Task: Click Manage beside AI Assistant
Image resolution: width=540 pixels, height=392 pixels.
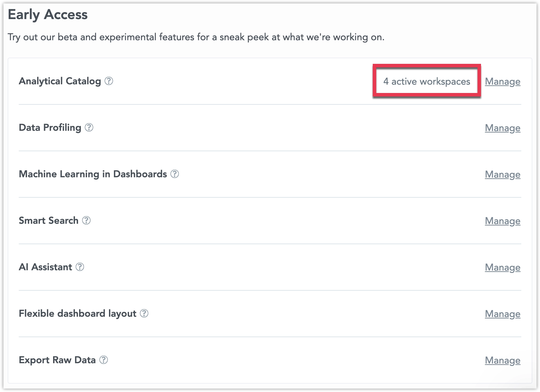Action: [x=503, y=267]
